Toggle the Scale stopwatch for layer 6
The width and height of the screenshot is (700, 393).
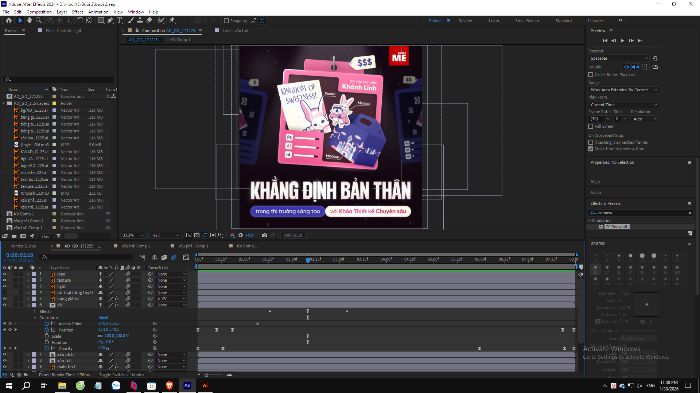(x=47, y=336)
